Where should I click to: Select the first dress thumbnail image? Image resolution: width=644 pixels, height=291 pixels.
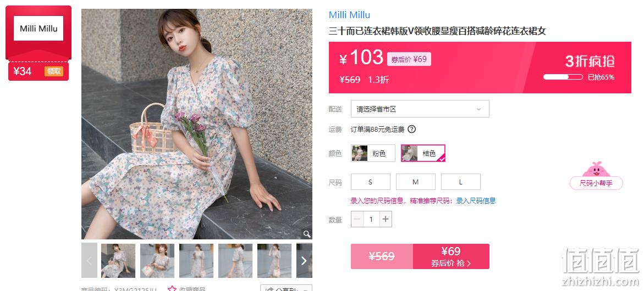(x=118, y=261)
